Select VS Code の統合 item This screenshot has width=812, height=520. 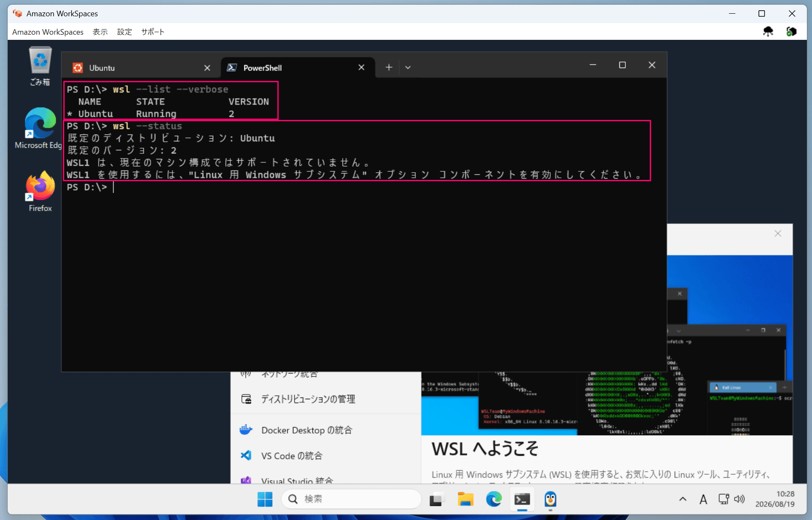point(326,456)
